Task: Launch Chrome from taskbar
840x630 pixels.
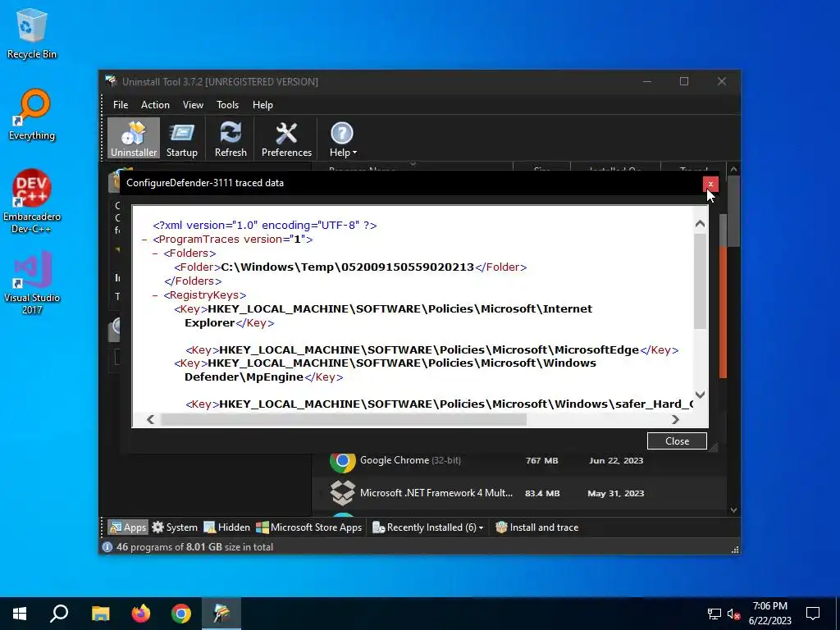Action: pos(181,614)
